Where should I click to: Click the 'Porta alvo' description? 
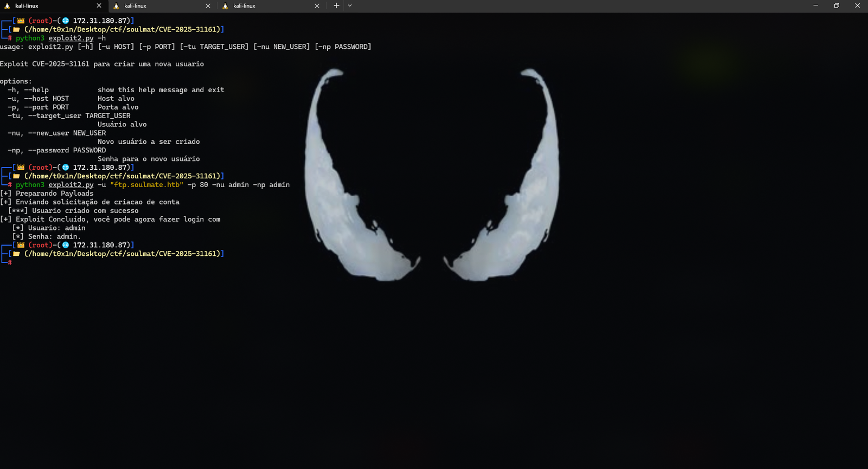point(118,107)
